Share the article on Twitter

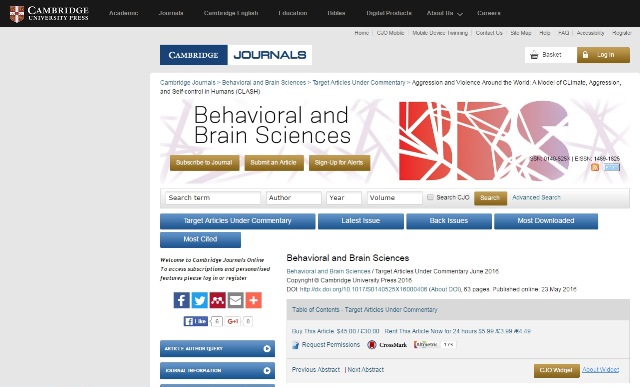click(200, 300)
